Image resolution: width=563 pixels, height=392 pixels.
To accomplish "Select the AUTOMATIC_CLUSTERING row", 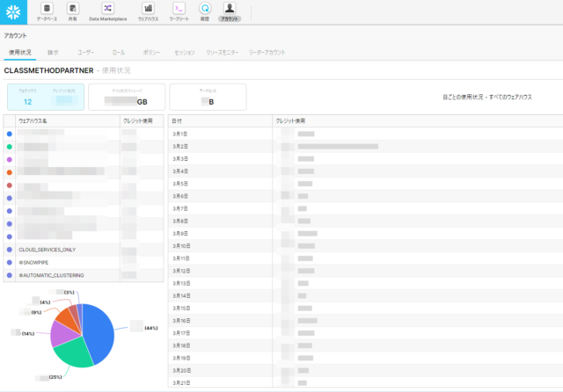I will coord(84,275).
